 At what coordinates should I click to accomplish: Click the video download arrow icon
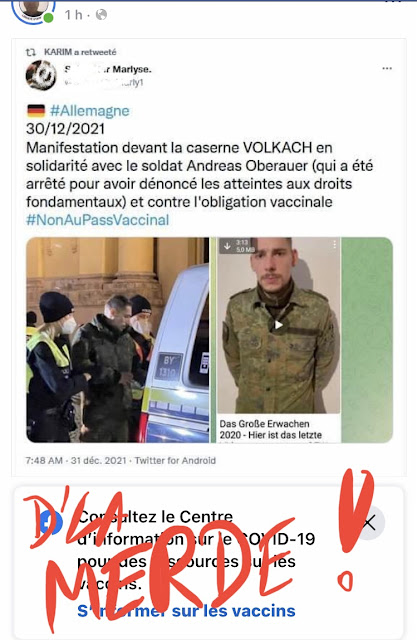pos(227,246)
